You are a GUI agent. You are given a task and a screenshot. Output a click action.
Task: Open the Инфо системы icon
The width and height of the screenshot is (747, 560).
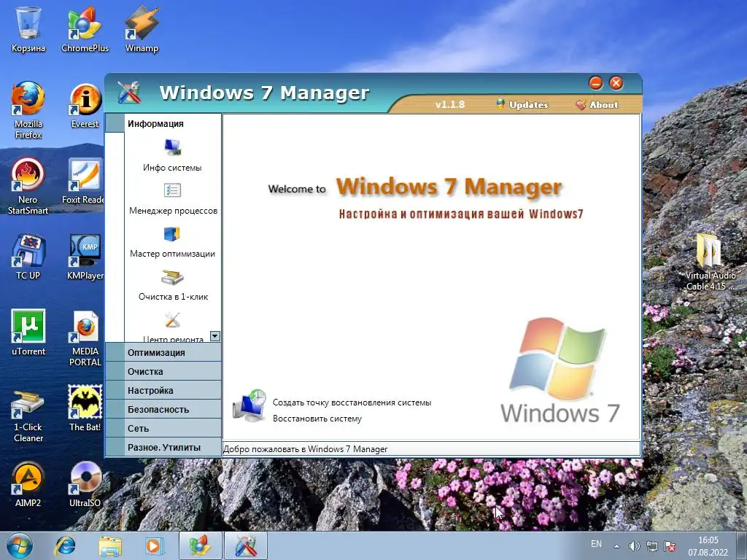(172, 147)
